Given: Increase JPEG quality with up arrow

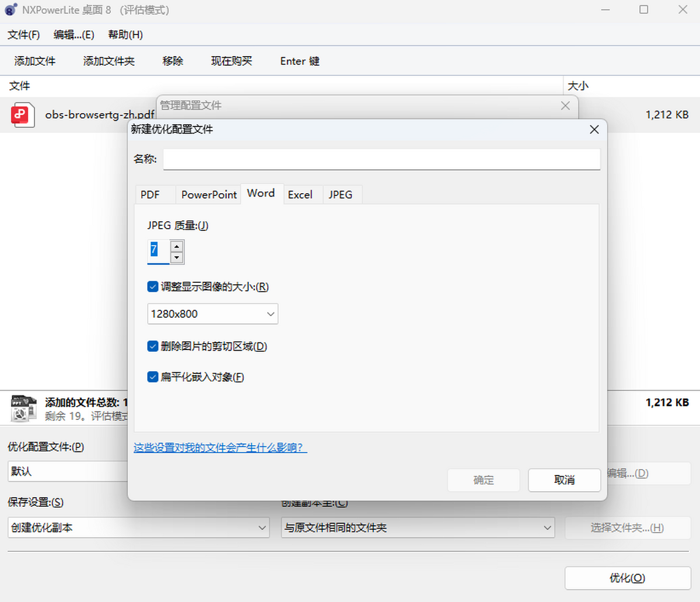Looking at the screenshot, I should 177,246.
